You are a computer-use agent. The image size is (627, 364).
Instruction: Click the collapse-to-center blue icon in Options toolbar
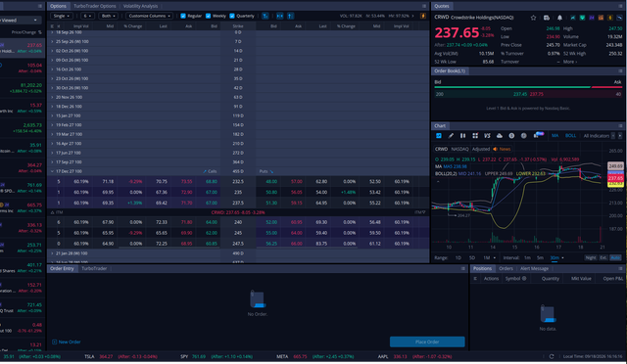pos(280,16)
